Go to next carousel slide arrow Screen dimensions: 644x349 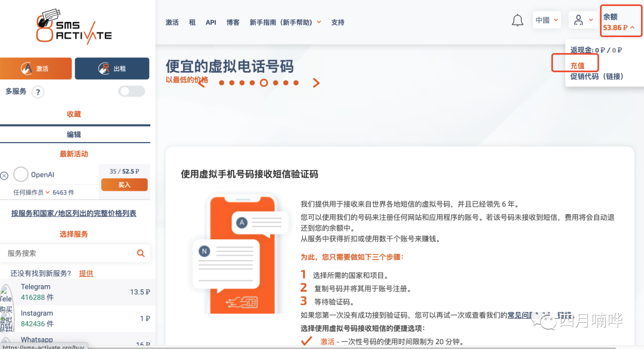pyautogui.click(x=316, y=82)
